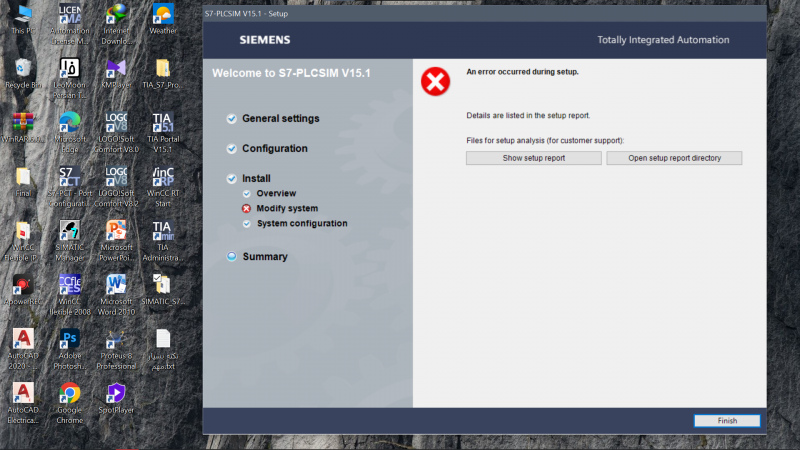
Task: Open SIMATIC_S7 folder icon
Action: click(162, 291)
